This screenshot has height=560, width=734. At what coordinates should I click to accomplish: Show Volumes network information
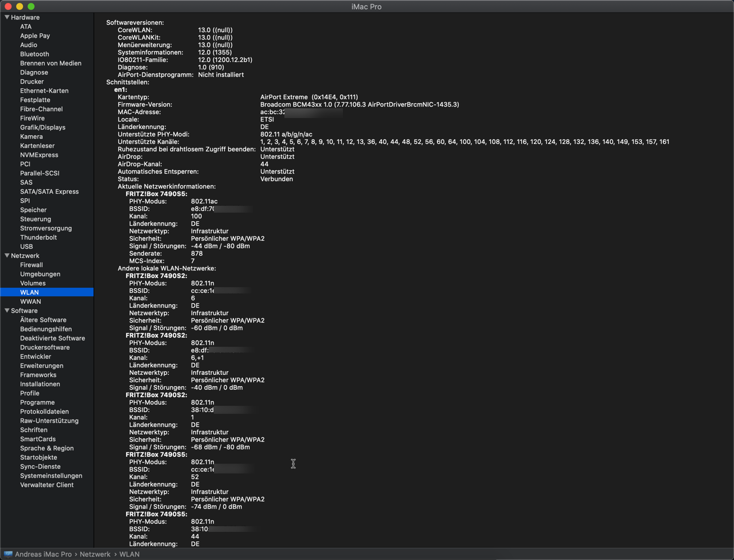click(x=33, y=283)
